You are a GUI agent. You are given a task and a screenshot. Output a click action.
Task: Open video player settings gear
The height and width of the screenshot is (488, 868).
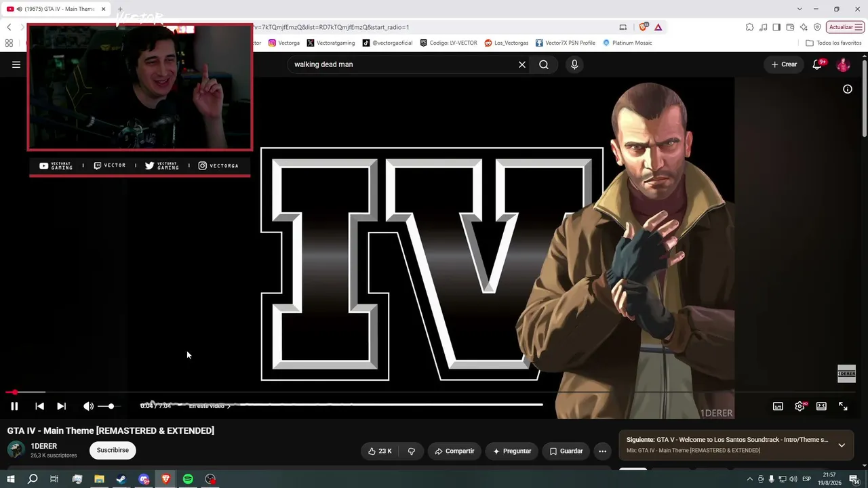pos(800,406)
